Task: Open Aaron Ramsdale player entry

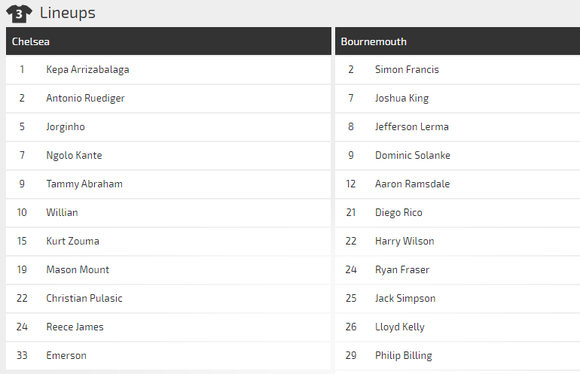Action: 412,184
